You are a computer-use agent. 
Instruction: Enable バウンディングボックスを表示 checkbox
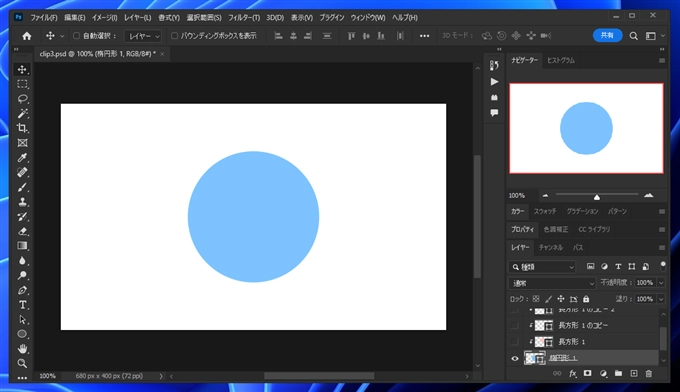(174, 36)
